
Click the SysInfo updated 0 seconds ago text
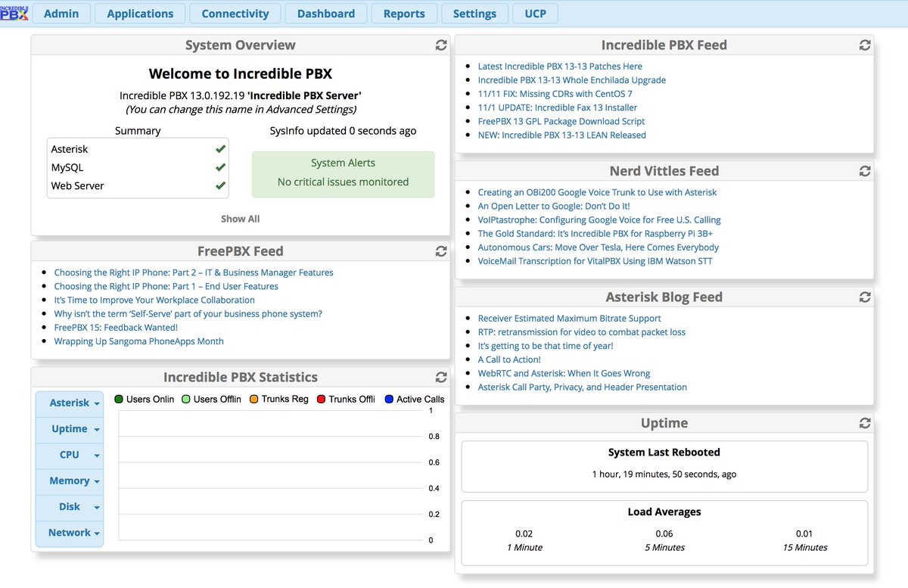(x=344, y=131)
